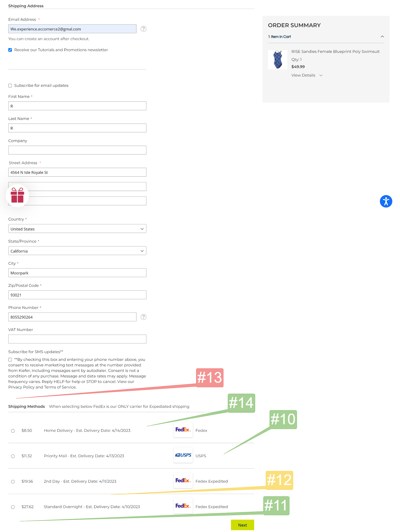400x532 pixels.
Task: Check the SMS updates consent checkbox
Action: coord(10,360)
